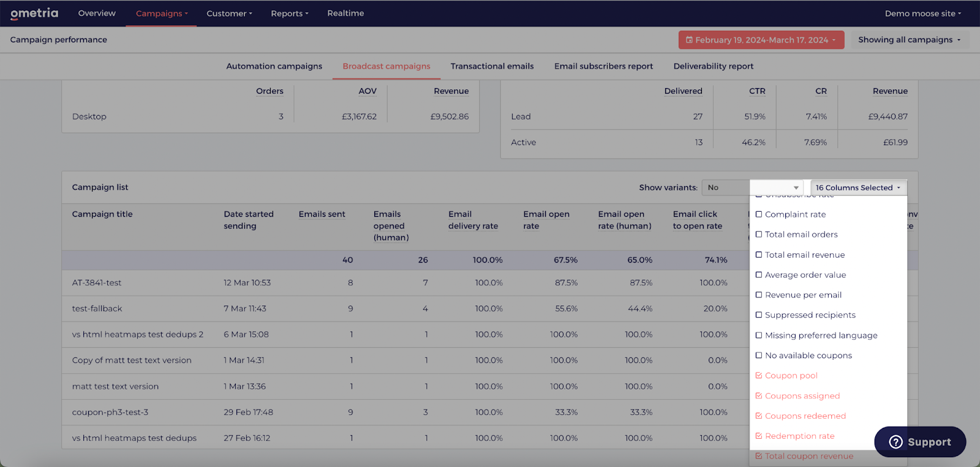Expand the Showing all campaigns filter

(x=909, y=40)
